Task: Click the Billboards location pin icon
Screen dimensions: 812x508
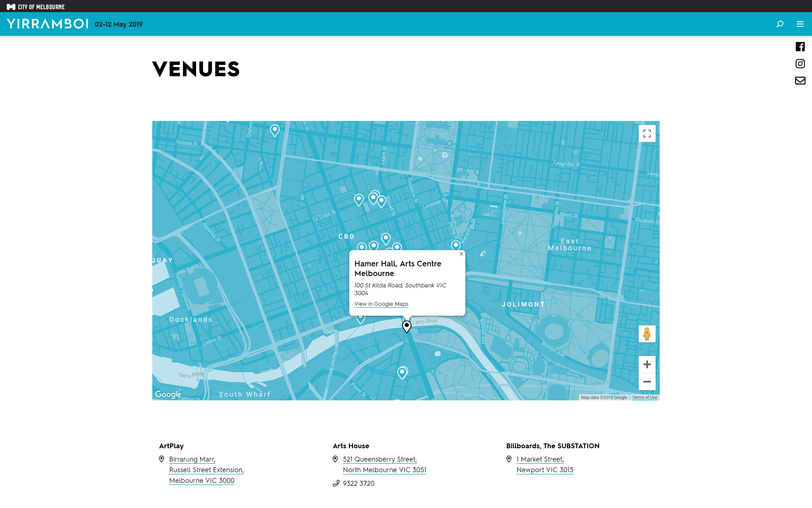Action: 509,459
